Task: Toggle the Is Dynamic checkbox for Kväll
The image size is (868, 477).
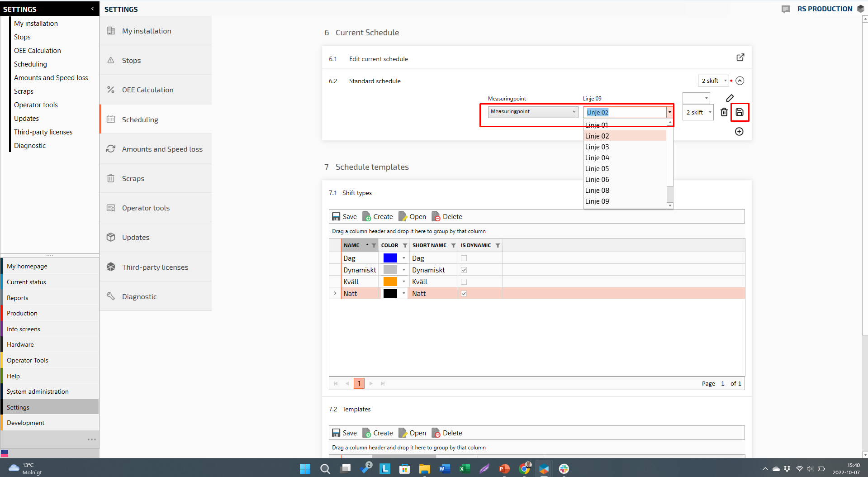Action: (x=464, y=282)
